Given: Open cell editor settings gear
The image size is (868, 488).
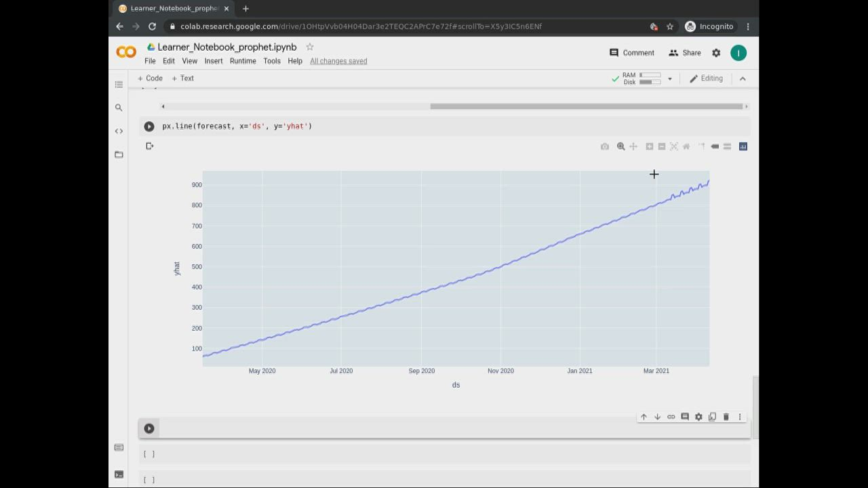Looking at the screenshot, I should 698,417.
